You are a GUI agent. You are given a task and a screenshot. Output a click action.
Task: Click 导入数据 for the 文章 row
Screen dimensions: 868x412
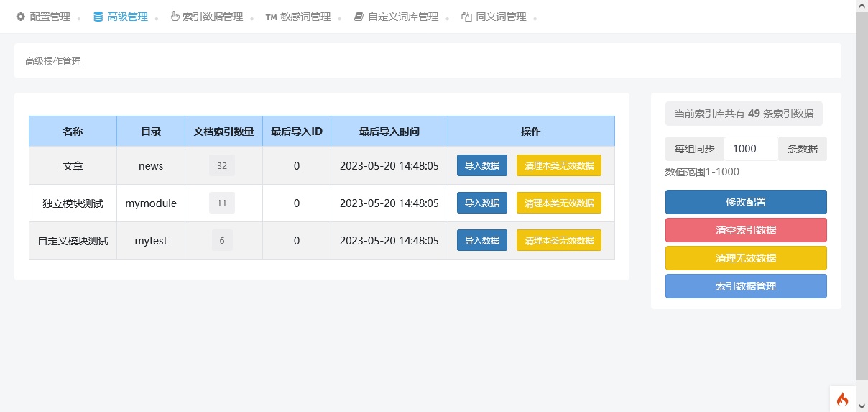482,165
